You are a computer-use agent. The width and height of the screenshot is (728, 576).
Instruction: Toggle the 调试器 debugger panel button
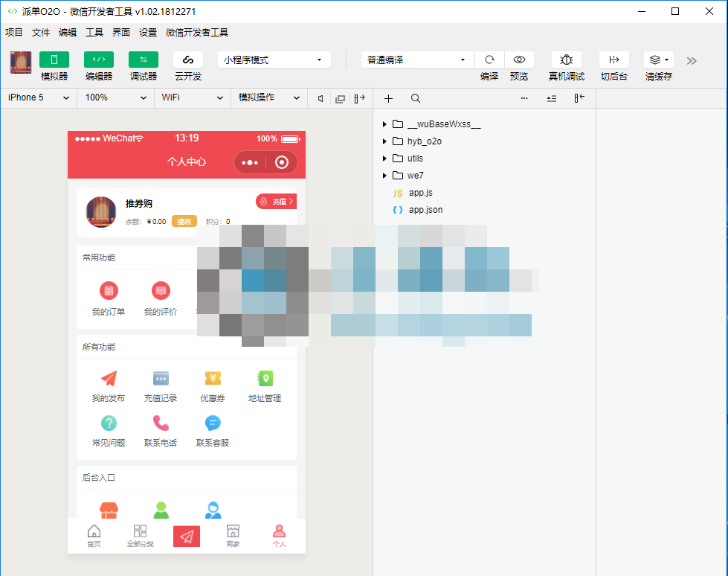(144, 60)
